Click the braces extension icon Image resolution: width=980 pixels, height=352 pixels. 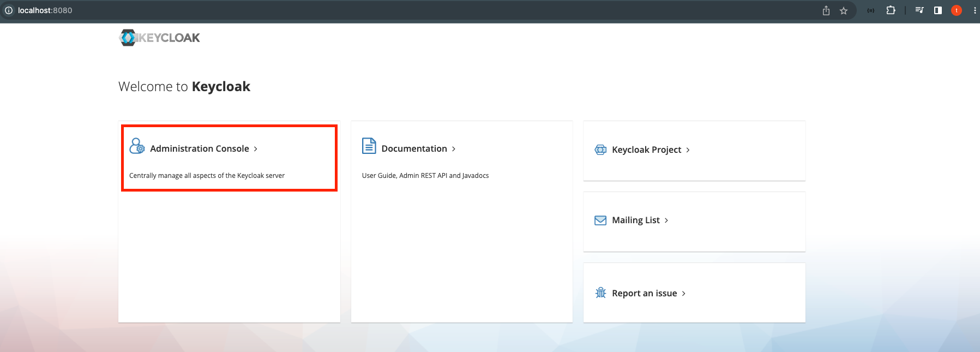pyautogui.click(x=871, y=10)
